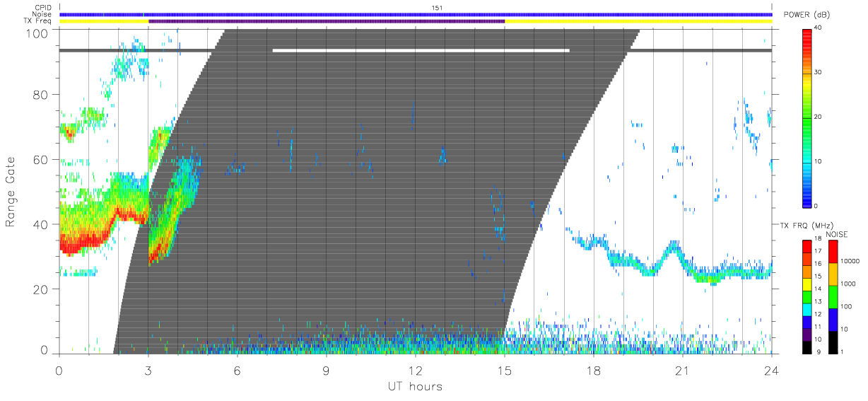Click the blue Noise strip above the plot
868x401 pixels.
pos(416,14)
